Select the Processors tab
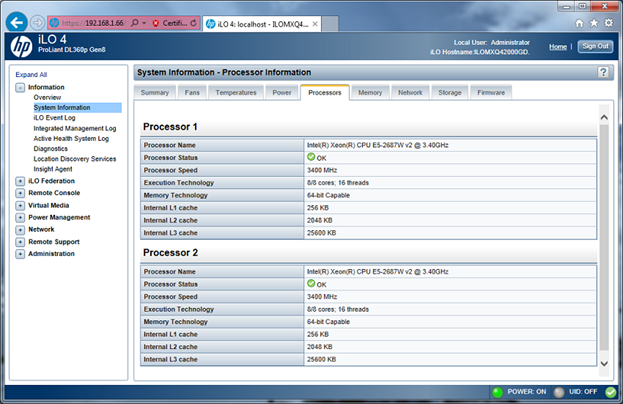623x404 pixels. (325, 93)
